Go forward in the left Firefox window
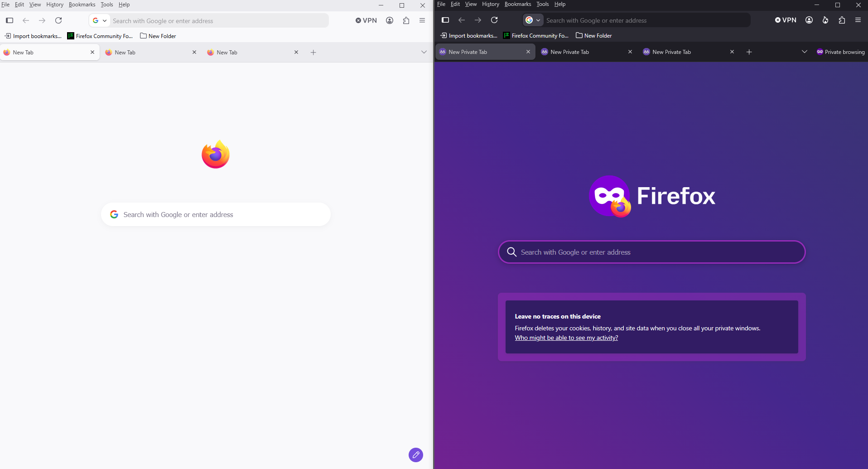The height and width of the screenshot is (469, 868). coord(42,20)
